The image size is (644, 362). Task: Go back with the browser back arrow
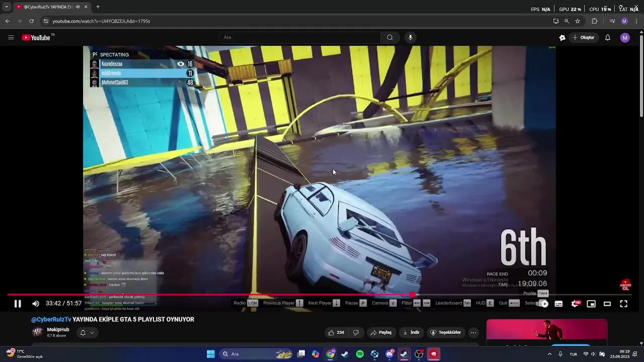click(x=7, y=21)
